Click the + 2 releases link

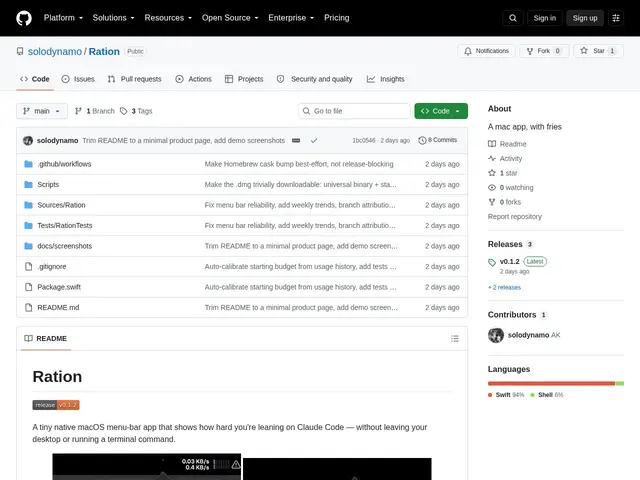tap(504, 287)
